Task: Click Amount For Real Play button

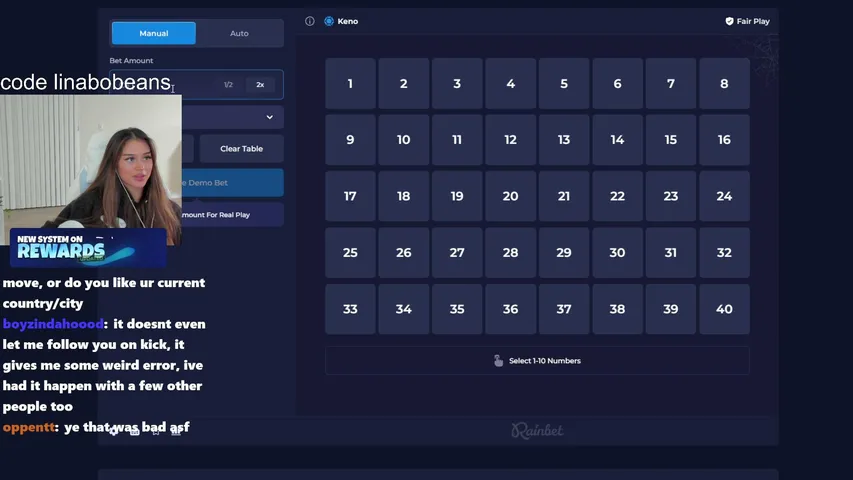Action: (233, 214)
